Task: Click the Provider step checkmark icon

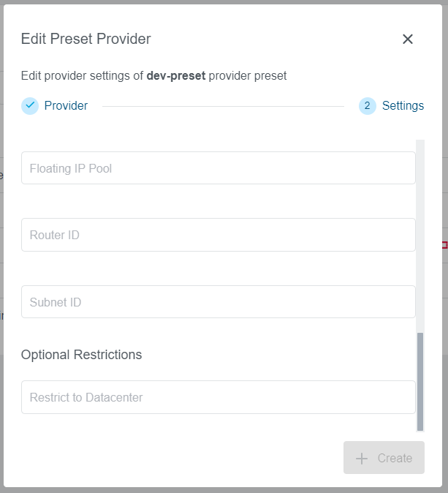Action: pos(30,105)
